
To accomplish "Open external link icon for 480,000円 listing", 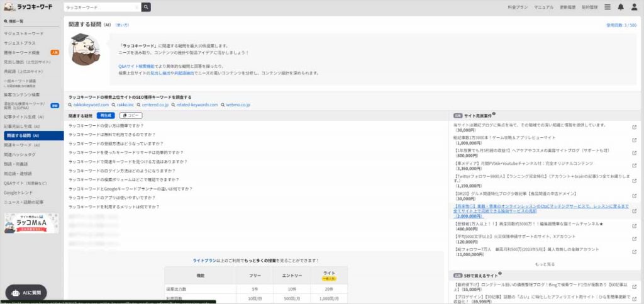I will pyautogui.click(x=634, y=227).
